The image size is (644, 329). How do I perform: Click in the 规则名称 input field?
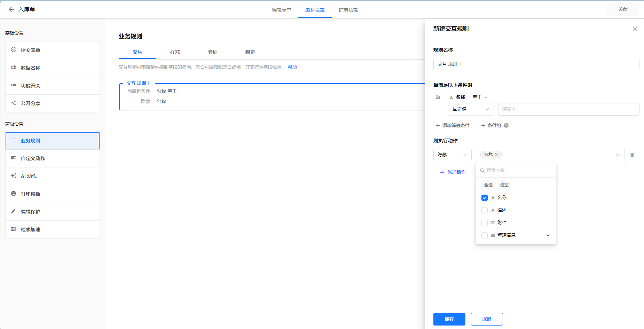[x=536, y=64]
